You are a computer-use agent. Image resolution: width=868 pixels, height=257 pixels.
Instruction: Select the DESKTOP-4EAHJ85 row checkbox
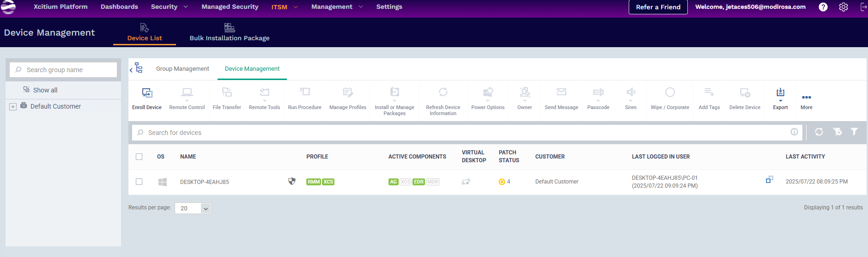[x=139, y=182]
